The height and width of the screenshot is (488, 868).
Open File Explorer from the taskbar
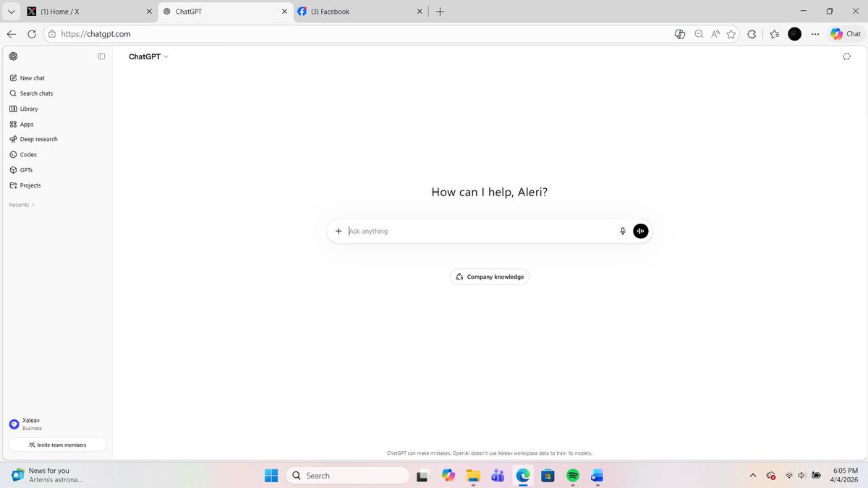[x=473, y=476]
